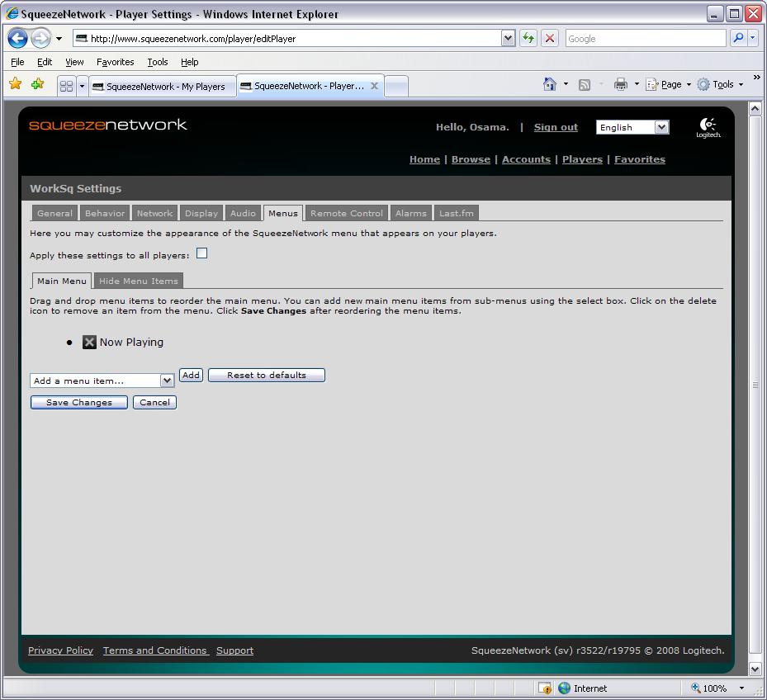Click the browser Back arrow button
This screenshot has width=767, height=700.
click(x=18, y=39)
